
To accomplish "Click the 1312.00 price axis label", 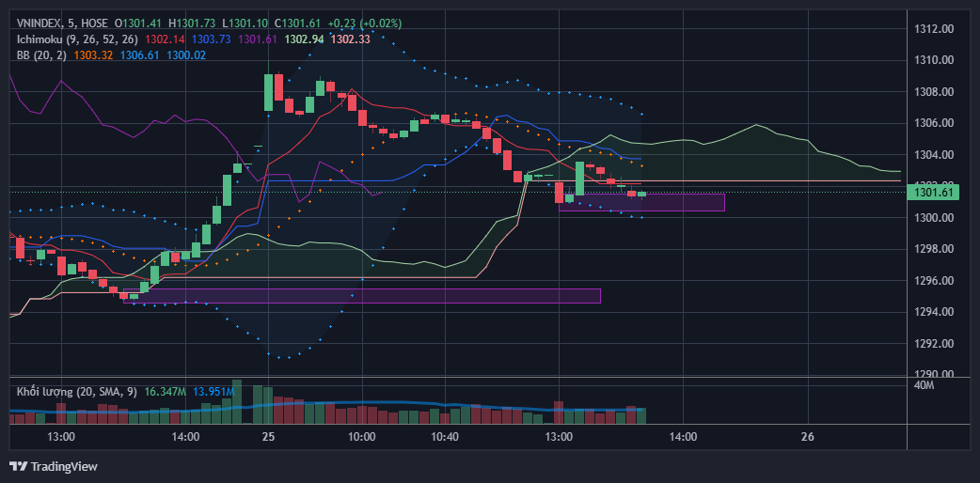I will (x=934, y=29).
